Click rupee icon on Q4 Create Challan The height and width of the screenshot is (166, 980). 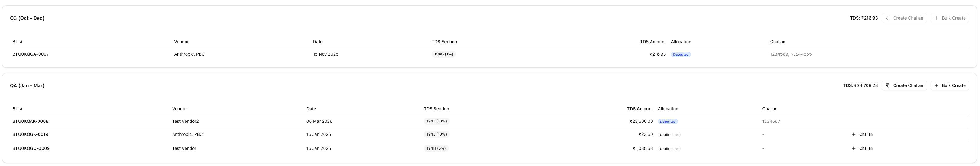click(x=888, y=86)
